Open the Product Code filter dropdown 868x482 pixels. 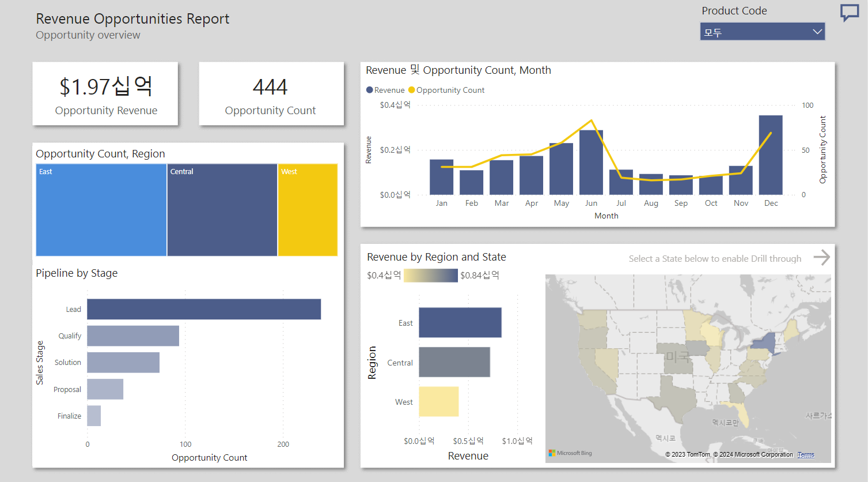tap(761, 31)
